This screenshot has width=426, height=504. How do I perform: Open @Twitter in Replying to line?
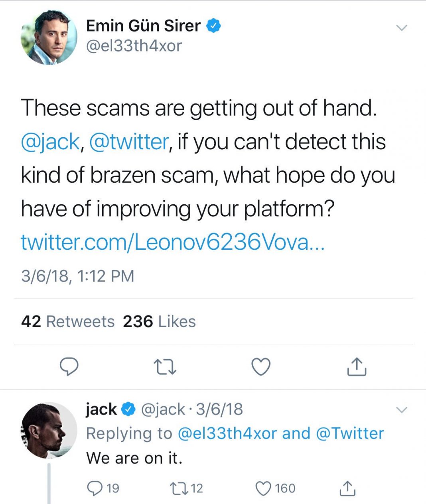350,433
